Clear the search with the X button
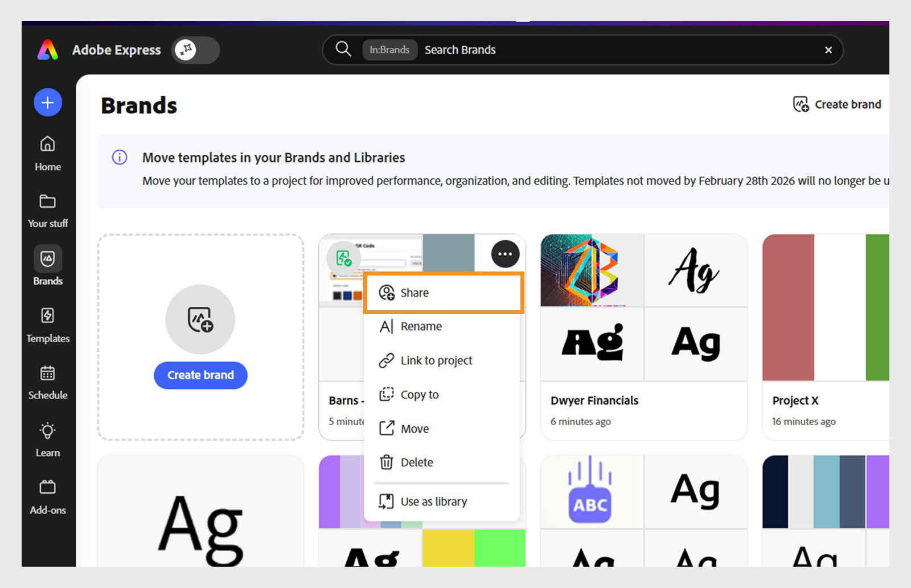 pyautogui.click(x=828, y=50)
